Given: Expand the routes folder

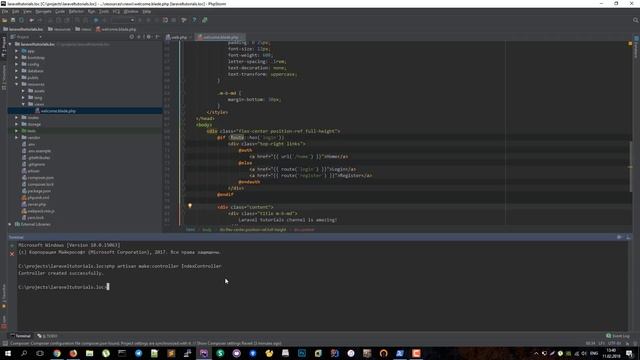Looking at the screenshot, I should [x=17, y=118].
